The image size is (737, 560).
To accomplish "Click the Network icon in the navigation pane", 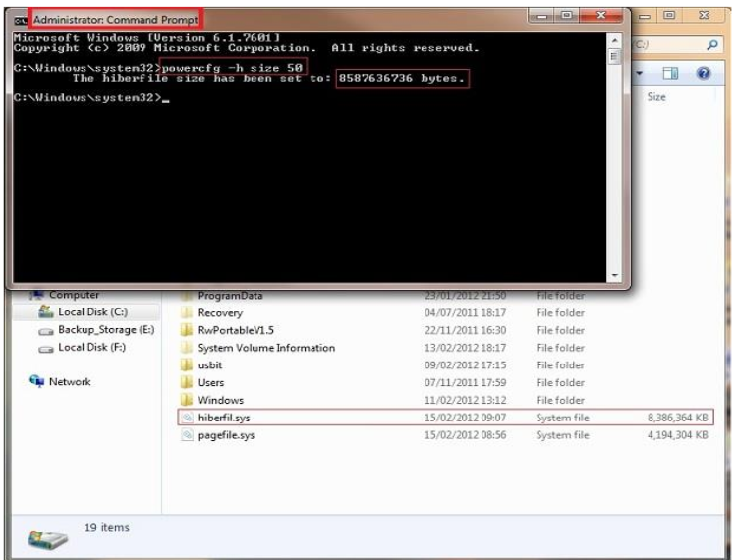I will point(36,381).
